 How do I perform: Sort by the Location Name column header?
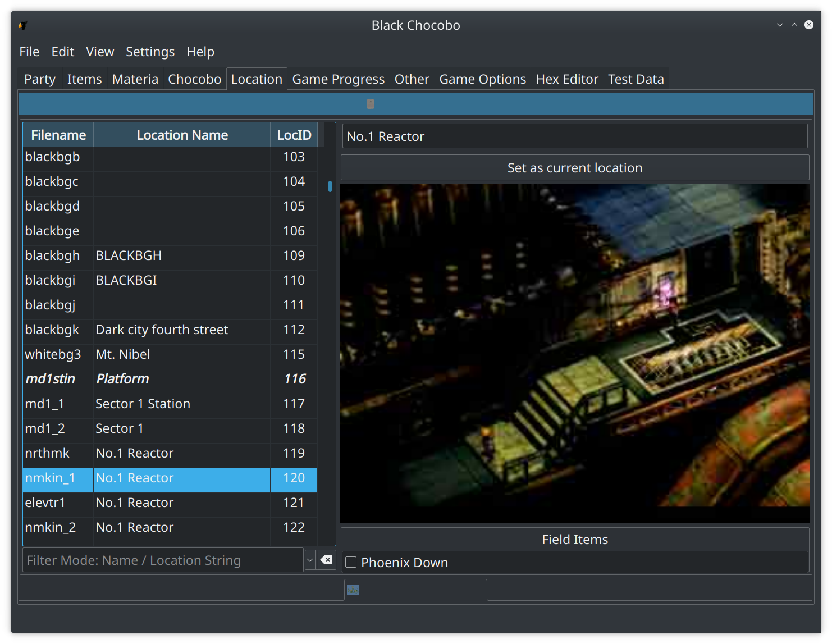click(x=182, y=135)
